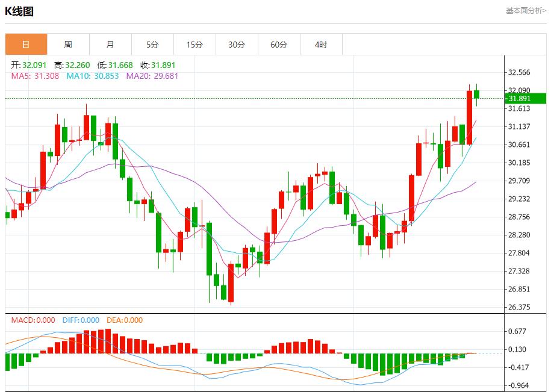551x392 pixels.
Task: Switch to the 月 monthly tab
Action: pos(110,45)
